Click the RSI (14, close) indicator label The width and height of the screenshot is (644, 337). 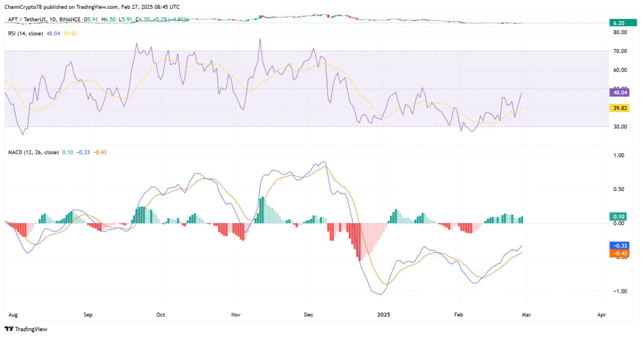point(24,33)
